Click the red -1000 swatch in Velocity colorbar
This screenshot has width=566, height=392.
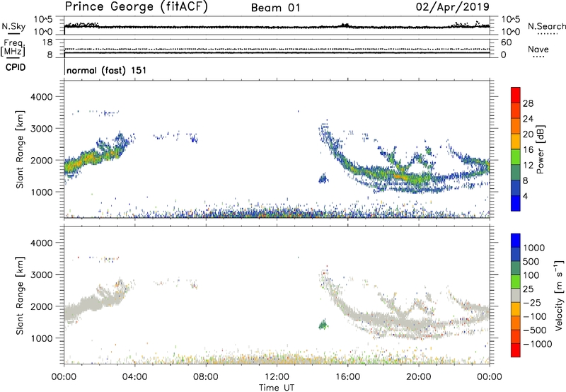tap(516, 350)
